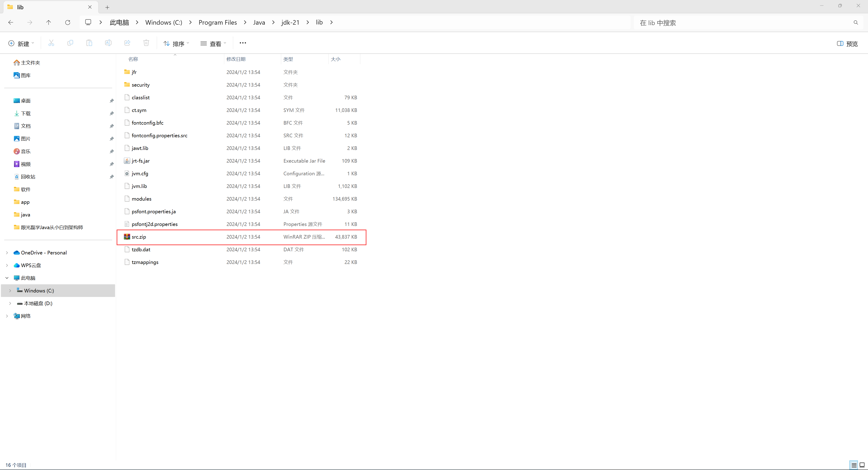
Task: Expand the 此电脑 (This PC) node
Action: click(x=6, y=278)
